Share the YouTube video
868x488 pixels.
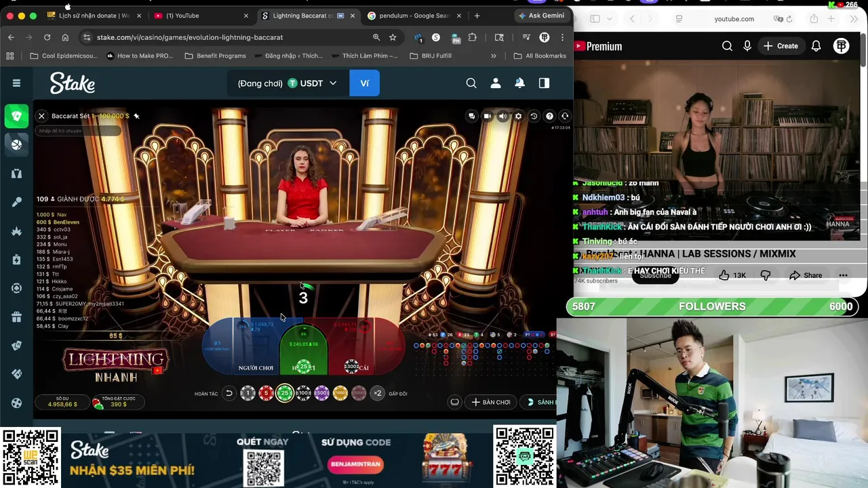tap(806, 275)
